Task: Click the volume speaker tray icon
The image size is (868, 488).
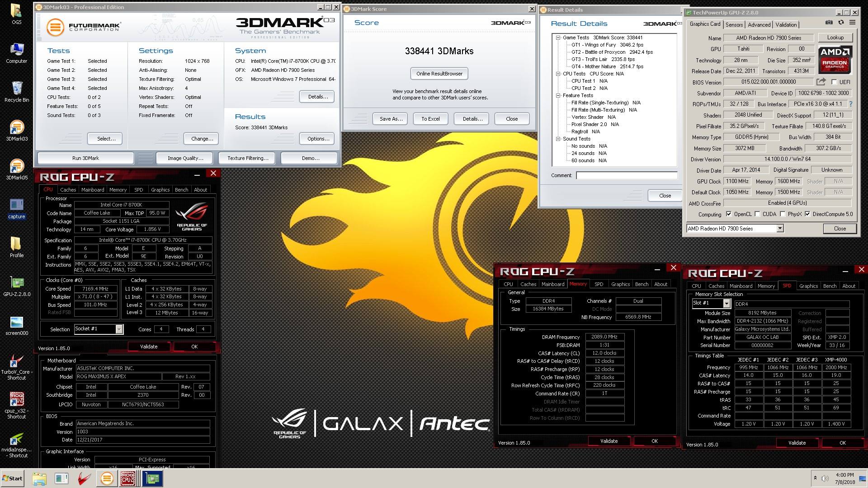Action: (x=825, y=479)
